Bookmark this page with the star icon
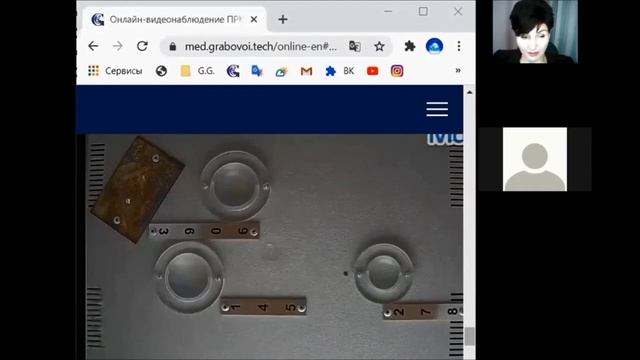This screenshot has width=640, height=360. pos(379,47)
